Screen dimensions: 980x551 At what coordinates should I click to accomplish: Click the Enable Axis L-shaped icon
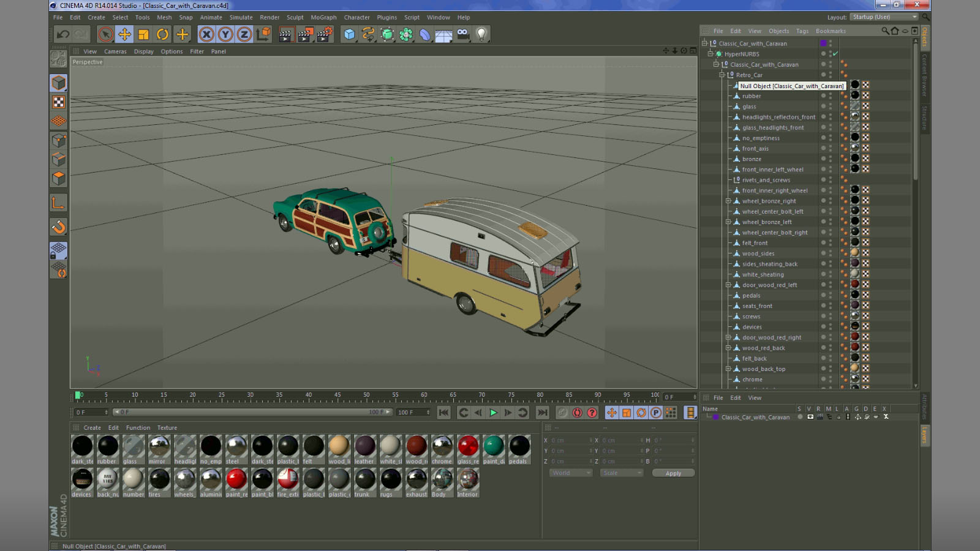coord(59,203)
